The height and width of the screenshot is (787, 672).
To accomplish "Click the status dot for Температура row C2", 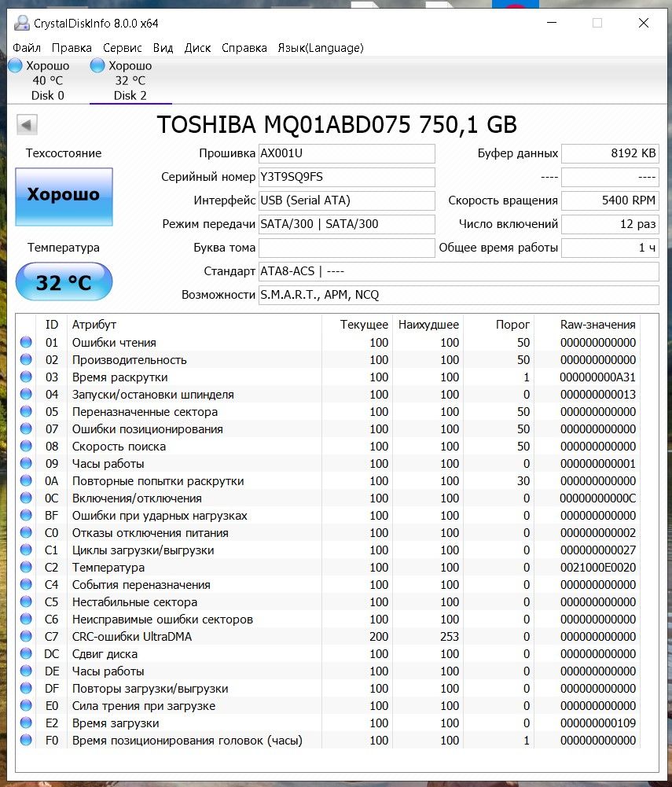I will click(x=26, y=567).
